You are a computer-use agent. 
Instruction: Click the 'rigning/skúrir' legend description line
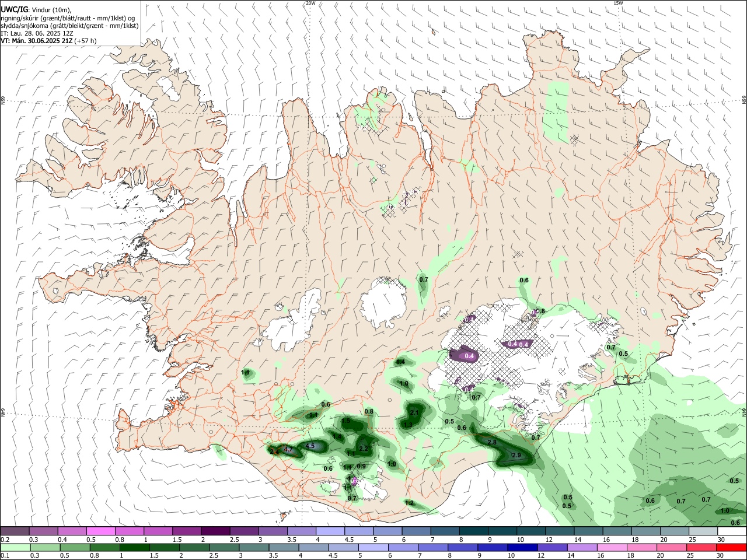(68, 18)
